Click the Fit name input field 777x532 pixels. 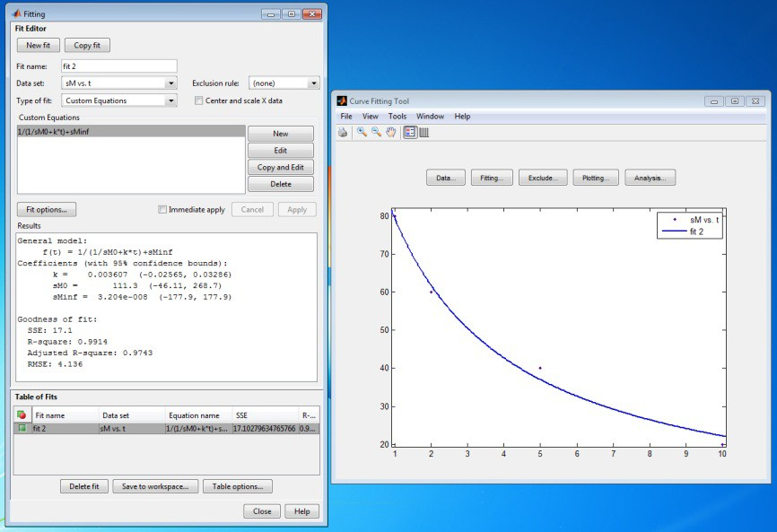click(119, 66)
